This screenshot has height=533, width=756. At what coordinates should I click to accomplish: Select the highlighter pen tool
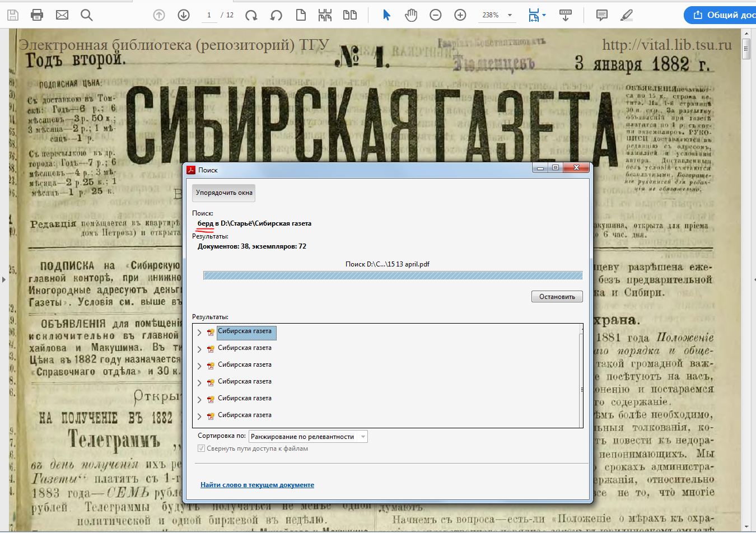[627, 15]
